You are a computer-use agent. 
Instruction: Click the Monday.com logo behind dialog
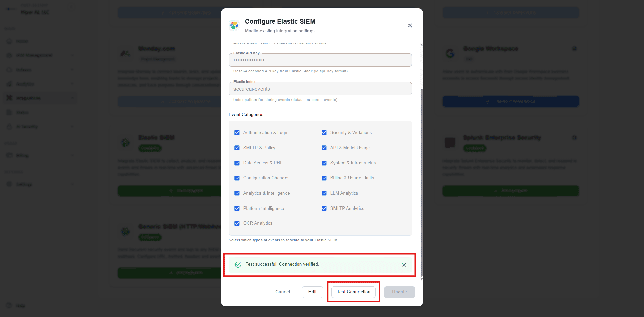click(125, 53)
